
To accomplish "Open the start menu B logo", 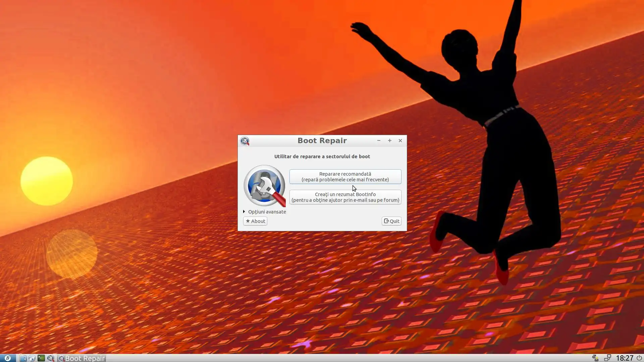I will 7,358.
